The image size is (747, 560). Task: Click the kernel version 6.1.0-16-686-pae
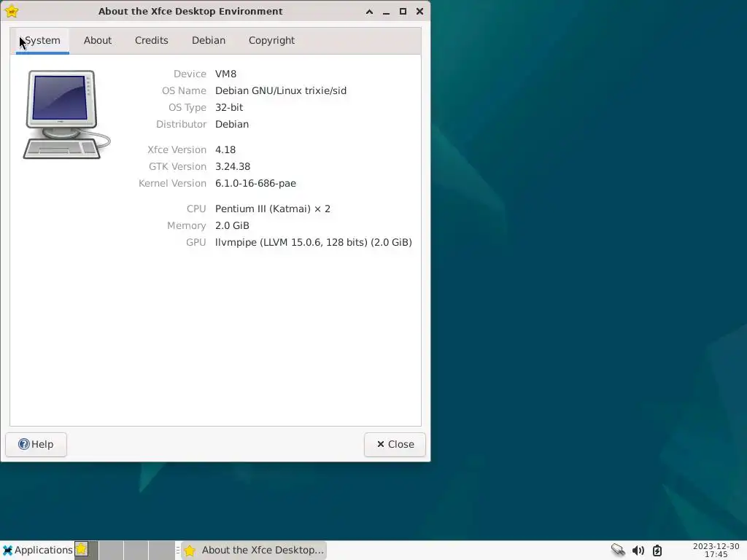tap(255, 183)
